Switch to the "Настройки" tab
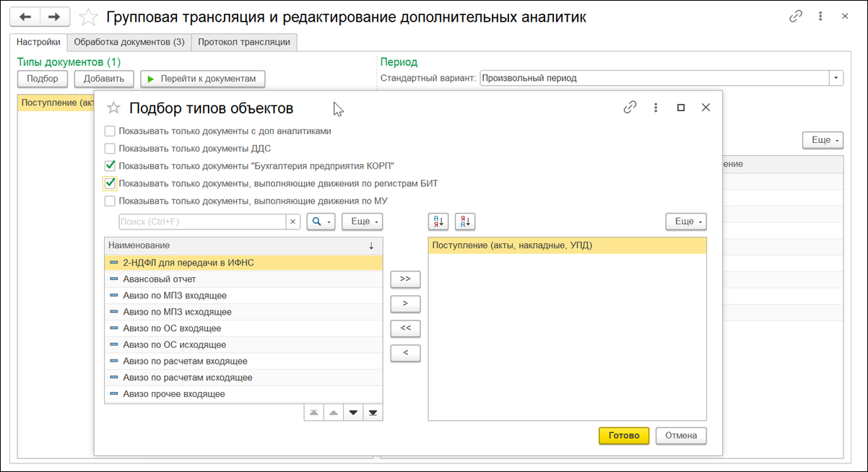 38,42
